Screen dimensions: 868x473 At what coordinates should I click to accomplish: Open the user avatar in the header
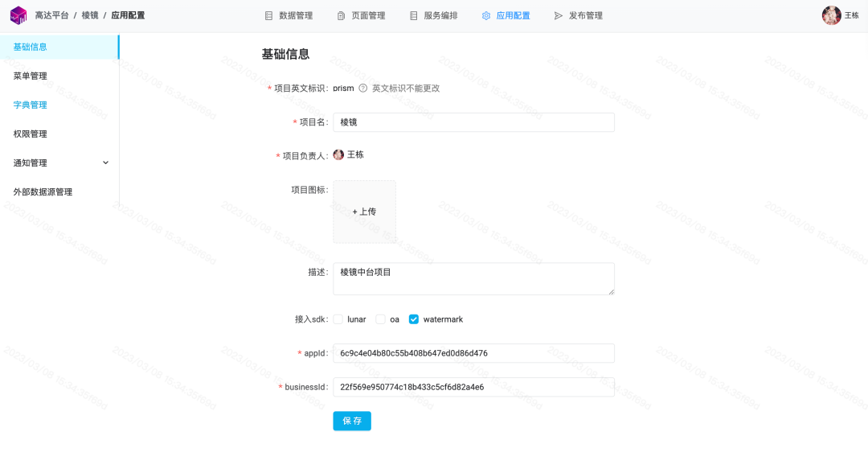[831, 15]
